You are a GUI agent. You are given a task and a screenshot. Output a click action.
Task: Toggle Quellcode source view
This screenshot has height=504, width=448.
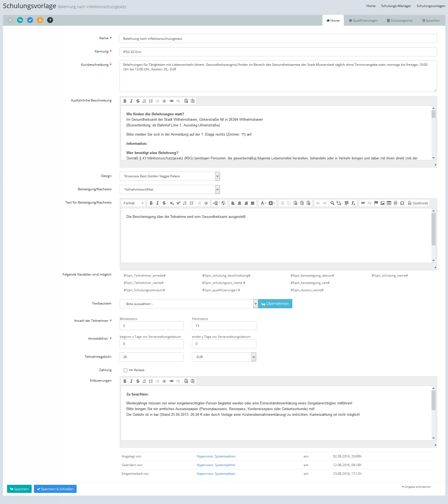(418, 203)
